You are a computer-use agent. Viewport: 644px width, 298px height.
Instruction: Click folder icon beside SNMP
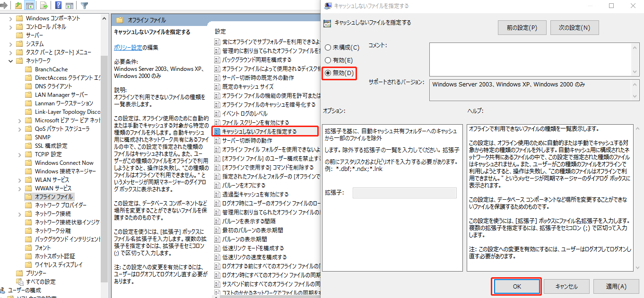point(29,137)
